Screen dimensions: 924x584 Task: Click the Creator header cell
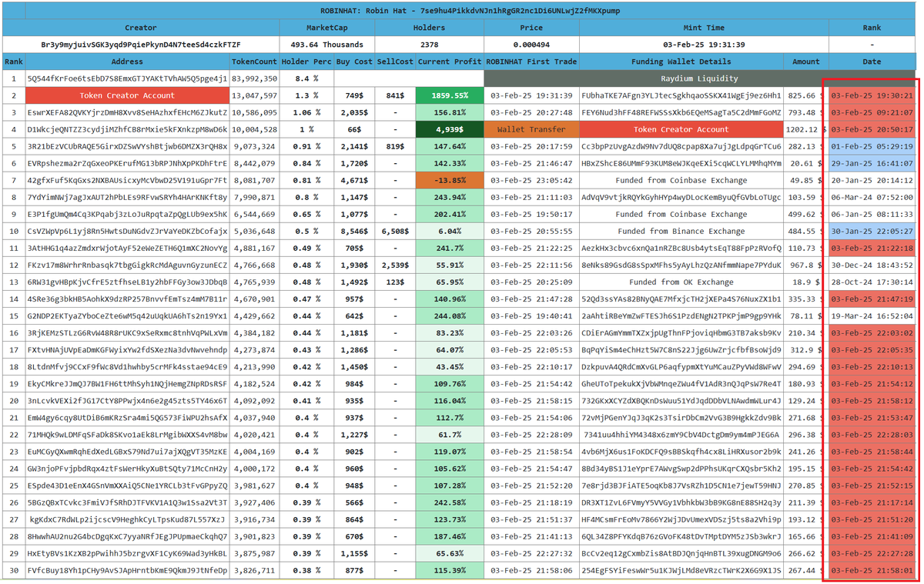(x=140, y=28)
